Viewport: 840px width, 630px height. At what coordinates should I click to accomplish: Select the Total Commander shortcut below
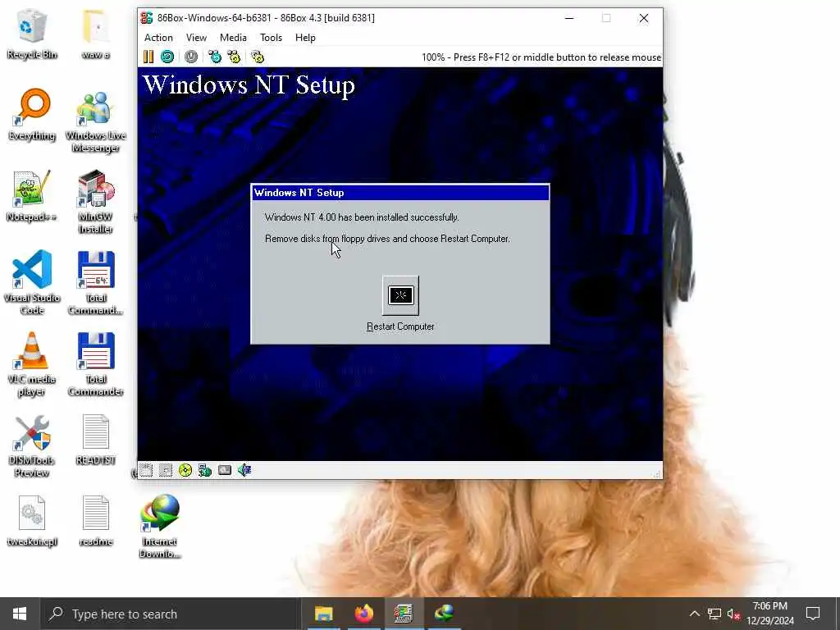click(95, 364)
